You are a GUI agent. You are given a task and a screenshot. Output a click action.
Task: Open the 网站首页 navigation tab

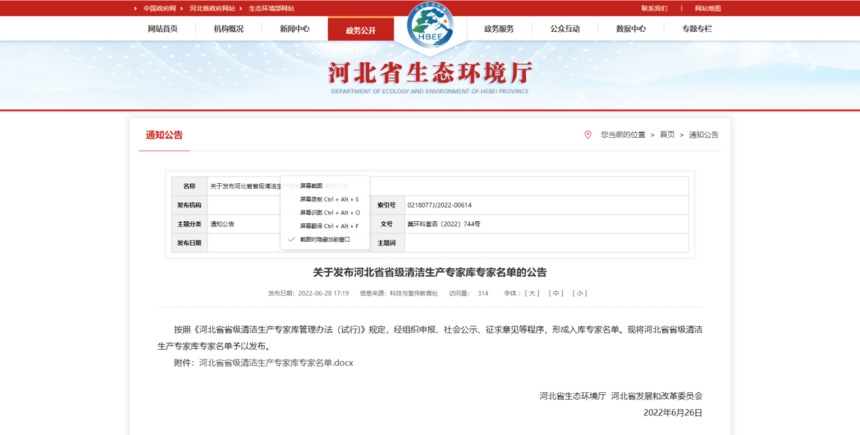[x=162, y=29]
